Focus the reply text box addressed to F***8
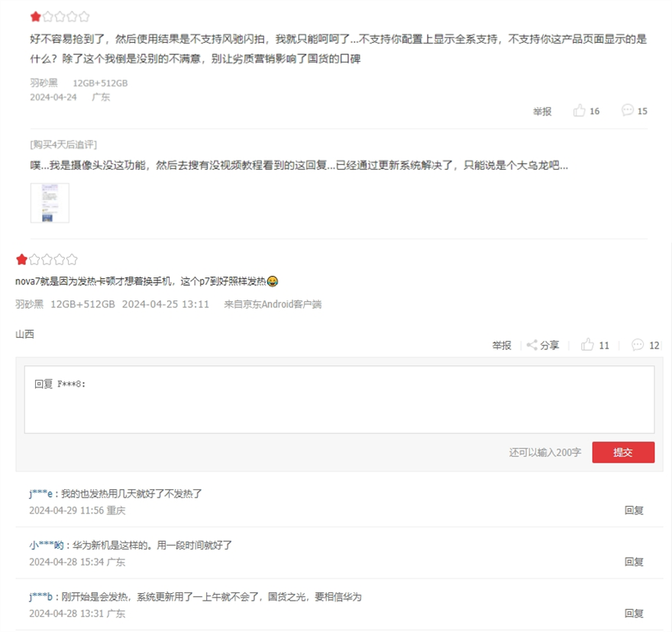 [x=339, y=400]
